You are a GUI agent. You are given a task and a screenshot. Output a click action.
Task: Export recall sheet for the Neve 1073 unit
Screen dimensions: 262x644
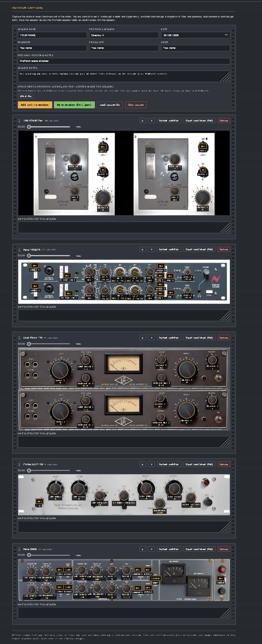[x=199, y=250]
